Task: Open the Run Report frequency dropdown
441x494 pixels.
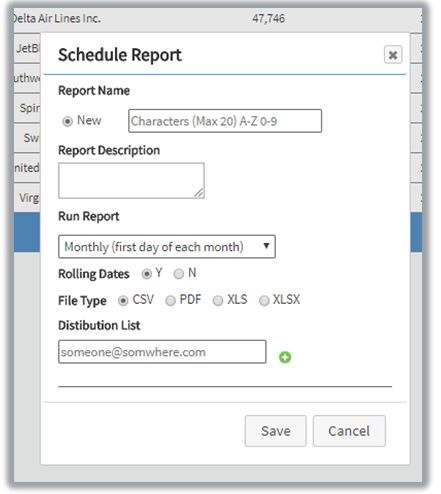Action: click(x=167, y=247)
